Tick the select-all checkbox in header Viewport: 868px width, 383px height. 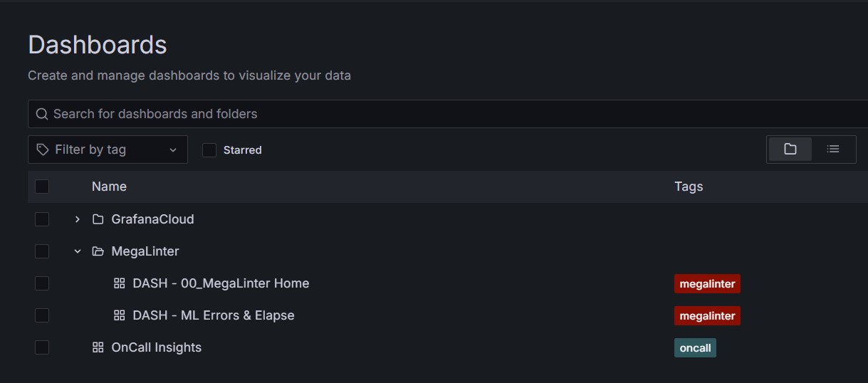click(x=42, y=187)
